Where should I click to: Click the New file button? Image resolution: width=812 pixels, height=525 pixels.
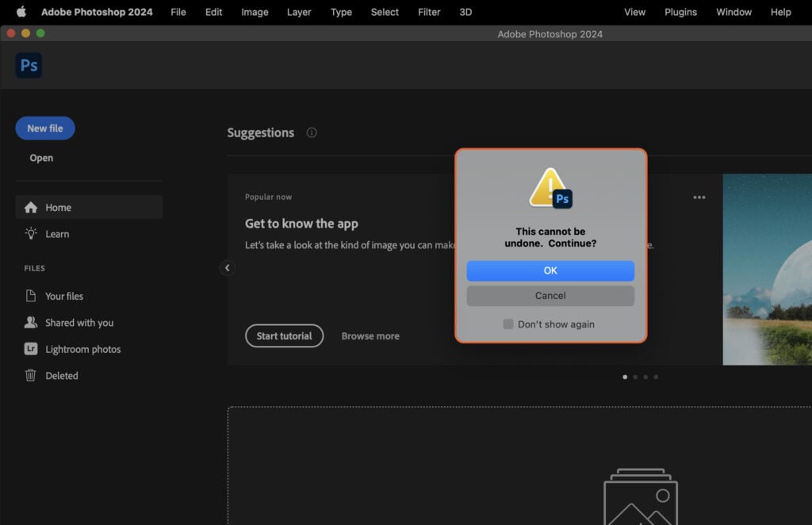44,128
